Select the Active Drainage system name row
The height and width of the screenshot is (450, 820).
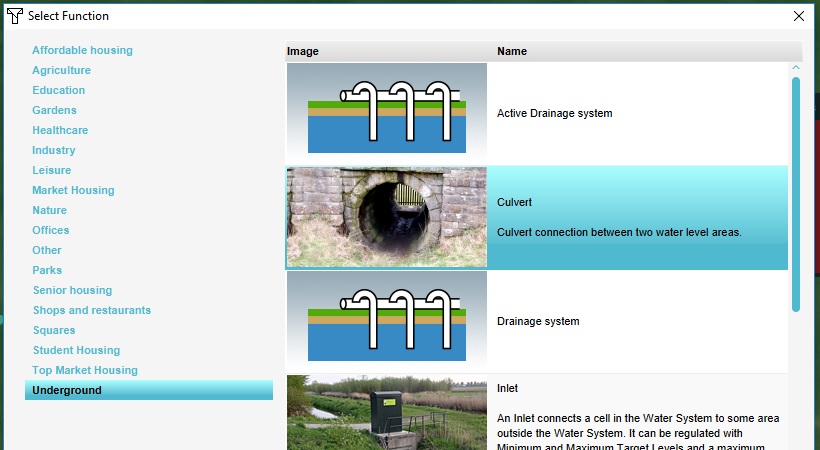pyautogui.click(x=555, y=114)
